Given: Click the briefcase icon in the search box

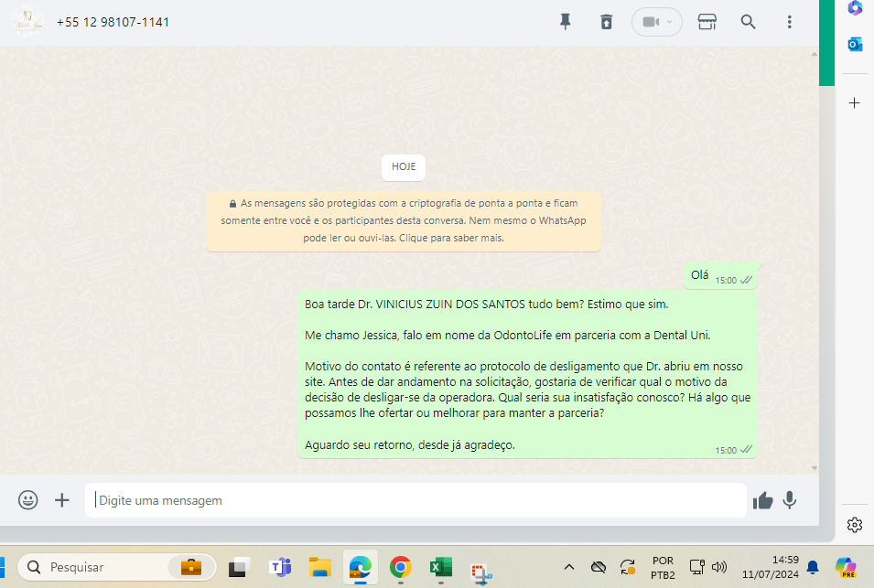Looking at the screenshot, I should click(190, 567).
